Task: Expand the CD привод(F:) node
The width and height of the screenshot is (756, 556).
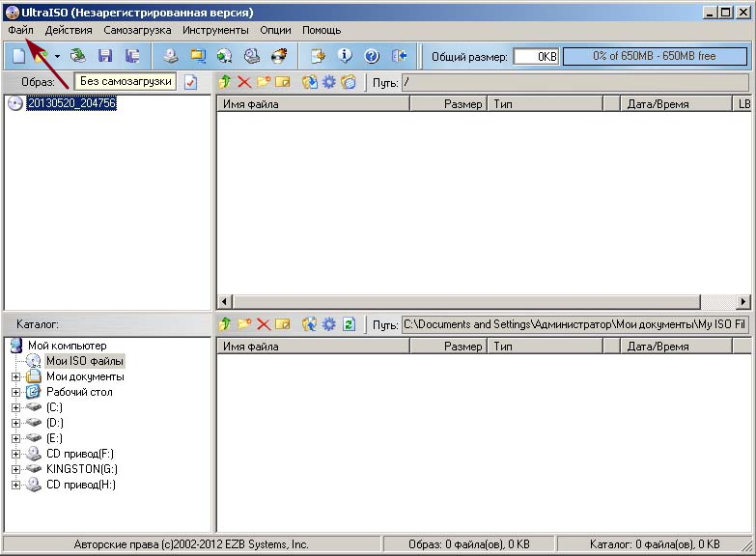Action: 15,454
